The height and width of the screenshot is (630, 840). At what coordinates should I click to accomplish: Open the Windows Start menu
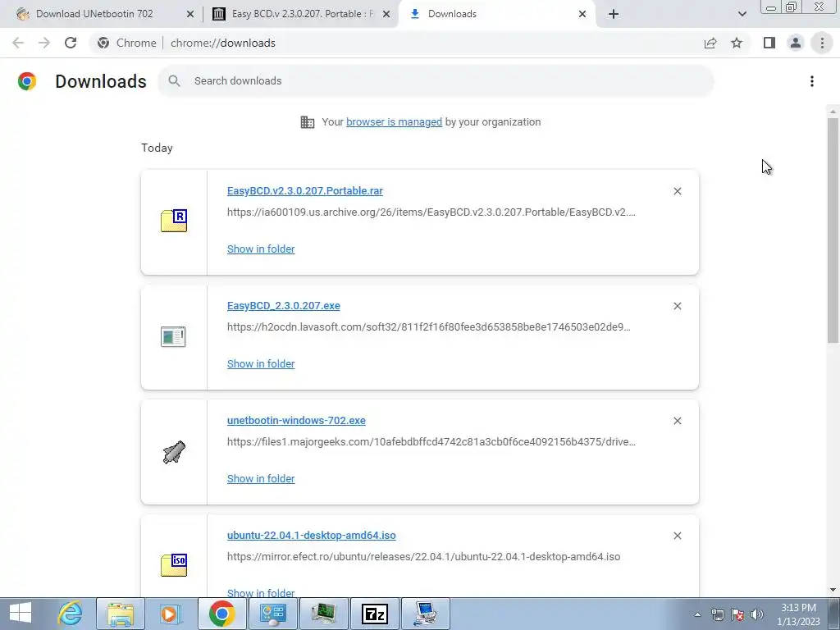click(x=21, y=614)
